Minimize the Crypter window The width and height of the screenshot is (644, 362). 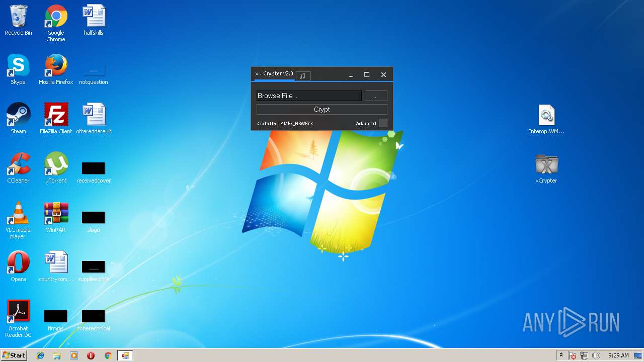tap(351, 75)
